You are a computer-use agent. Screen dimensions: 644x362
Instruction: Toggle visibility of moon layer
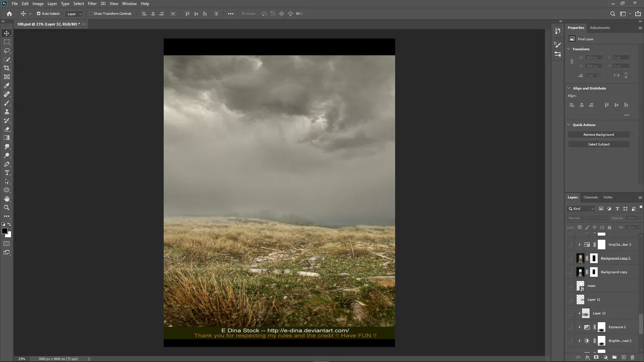click(x=570, y=286)
